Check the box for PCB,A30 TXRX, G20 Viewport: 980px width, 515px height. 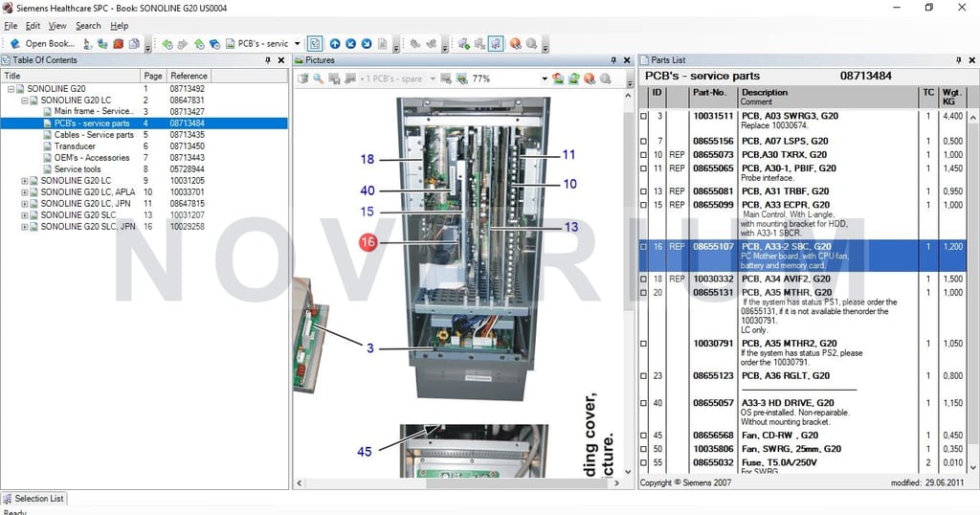click(x=644, y=155)
